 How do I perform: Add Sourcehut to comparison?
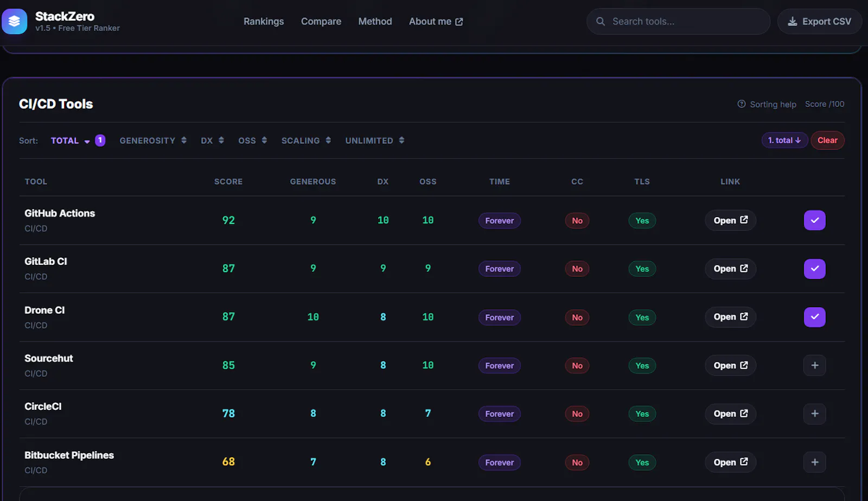coord(815,365)
